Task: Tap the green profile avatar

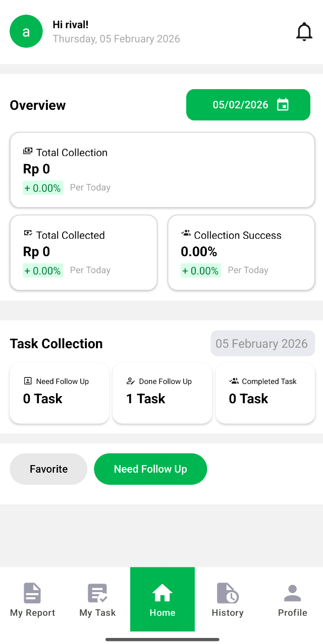Action: (x=26, y=32)
